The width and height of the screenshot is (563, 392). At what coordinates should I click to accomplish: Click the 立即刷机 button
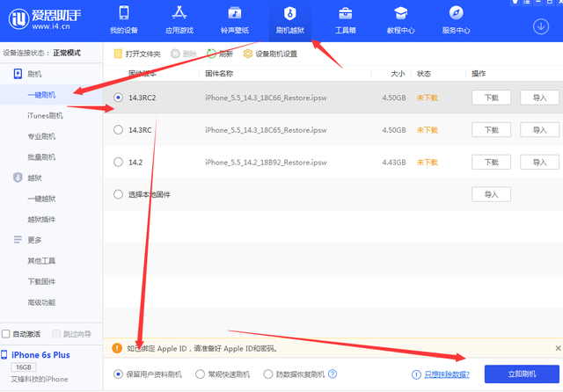522,374
